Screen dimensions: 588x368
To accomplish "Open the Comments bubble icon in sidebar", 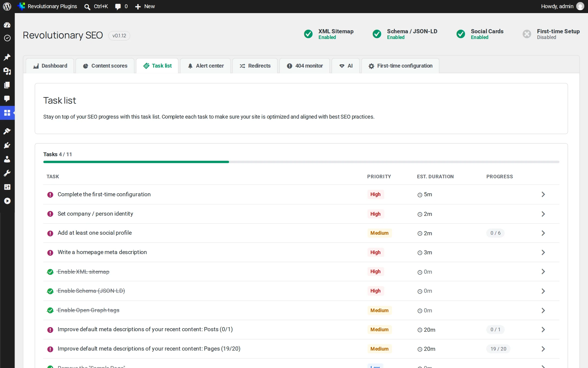I will pos(7,99).
